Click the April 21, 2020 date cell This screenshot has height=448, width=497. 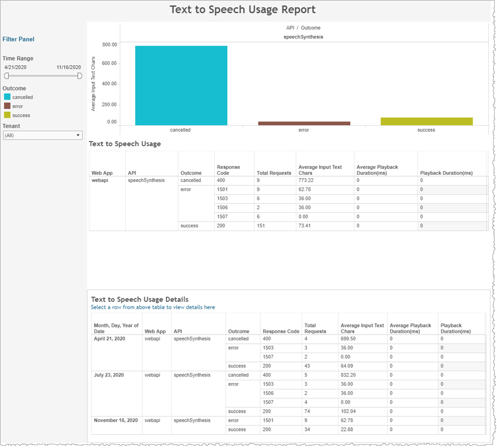(110, 339)
